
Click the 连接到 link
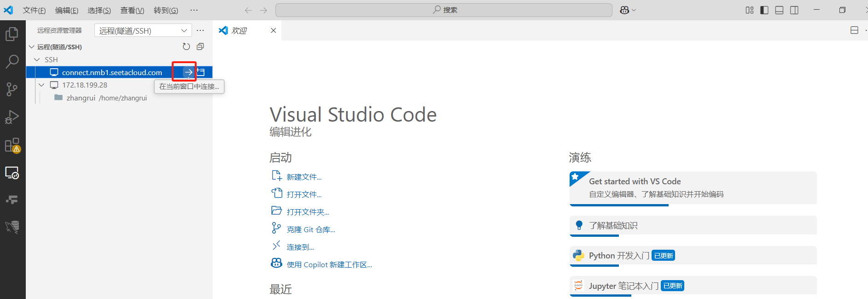pyautogui.click(x=300, y=247)
